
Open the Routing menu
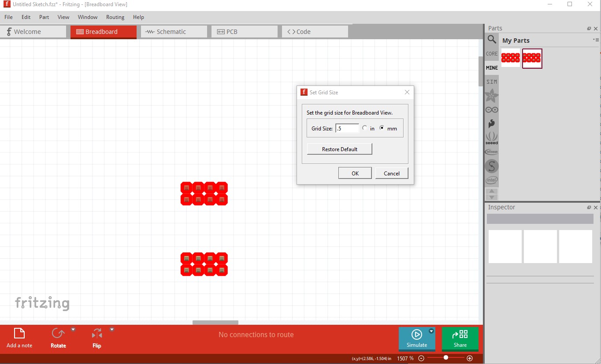[115, 17]
